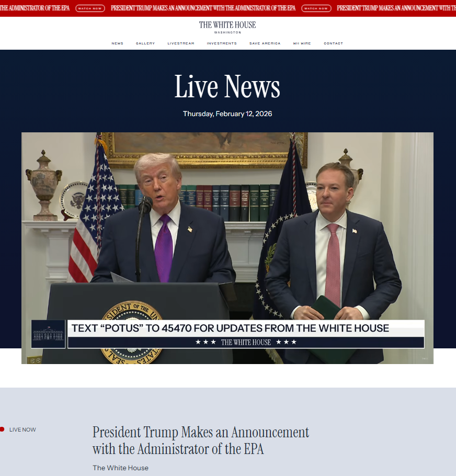Click the Text POTUS to 45470 video banner
This screenshot has width=456, height=476.
tap(230, 328)
